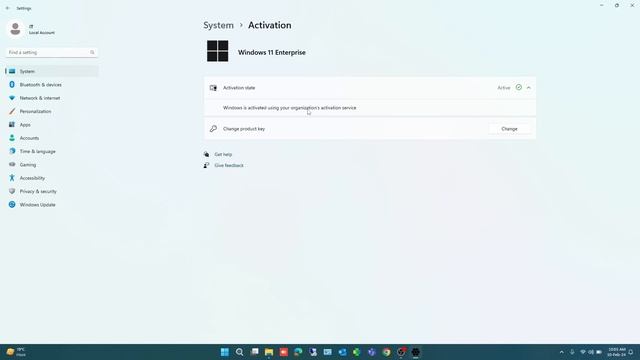Open the Outlook icon on the taskbar

tap(342, 352)
